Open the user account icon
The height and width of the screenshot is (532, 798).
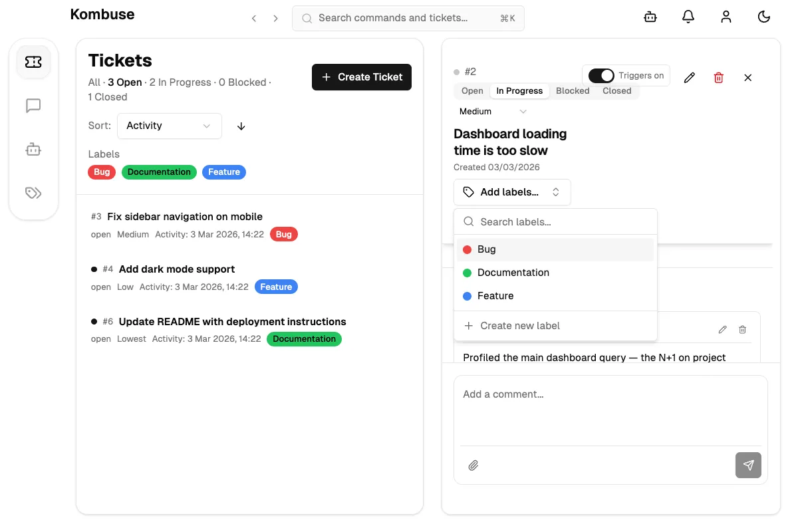726,17
